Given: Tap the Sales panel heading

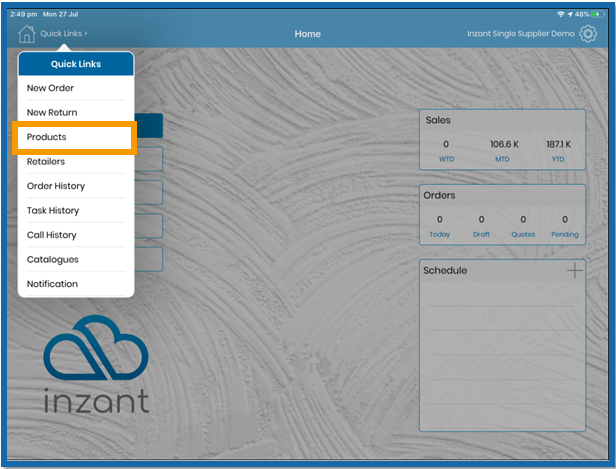Looking at the screenshot, I should pos(438,120).
